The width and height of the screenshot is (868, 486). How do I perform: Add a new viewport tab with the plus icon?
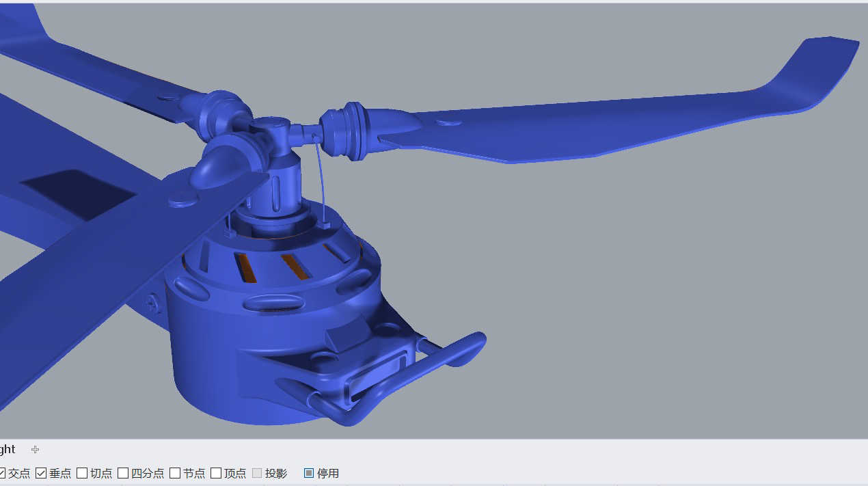(35, 449)
